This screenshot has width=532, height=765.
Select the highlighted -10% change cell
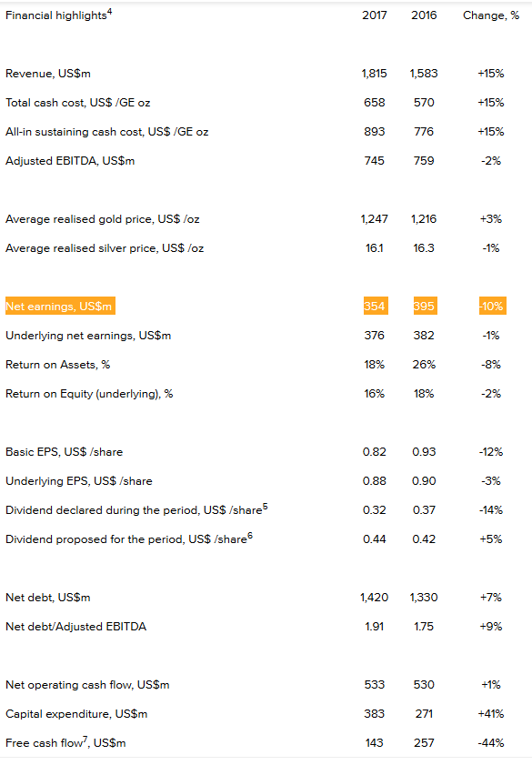coord(493,306)
